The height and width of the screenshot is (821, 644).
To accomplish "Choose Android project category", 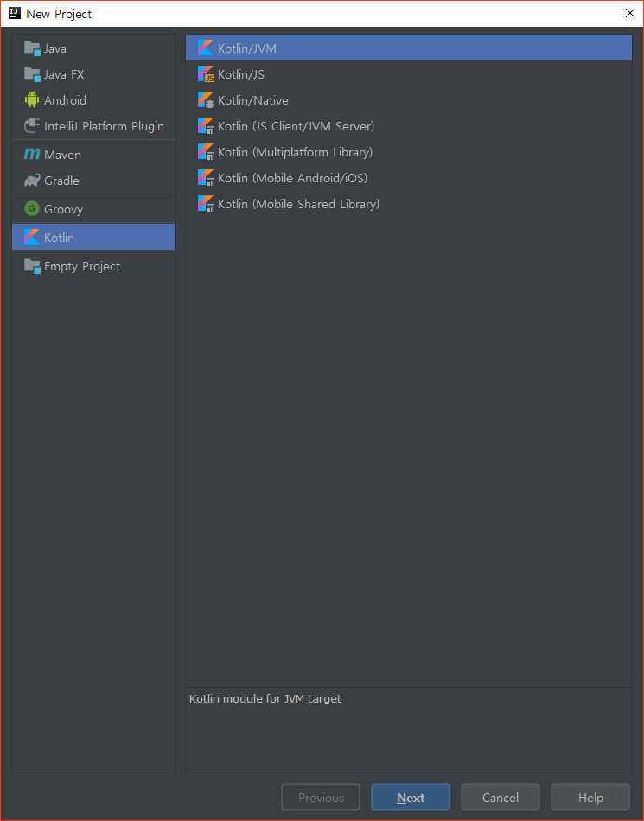I will (93, 100).
